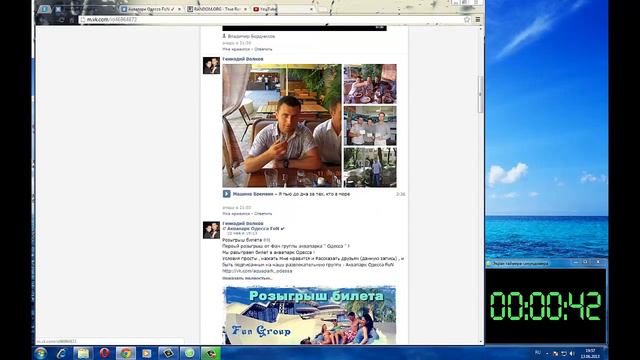640x360 pixels.
Task: Click the volume icon in the system tray
Action: tap(571, 353)
